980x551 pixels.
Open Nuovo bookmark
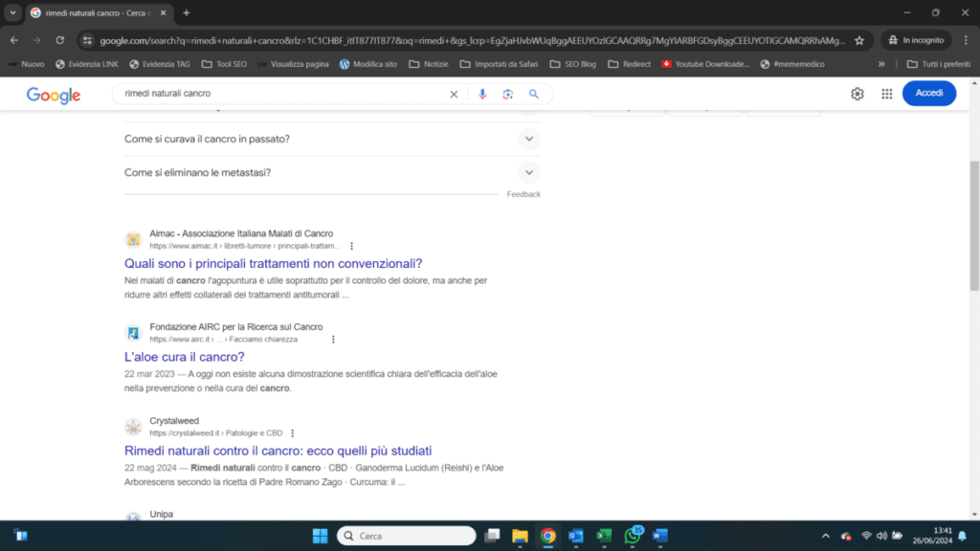click(x=26, y=64)
